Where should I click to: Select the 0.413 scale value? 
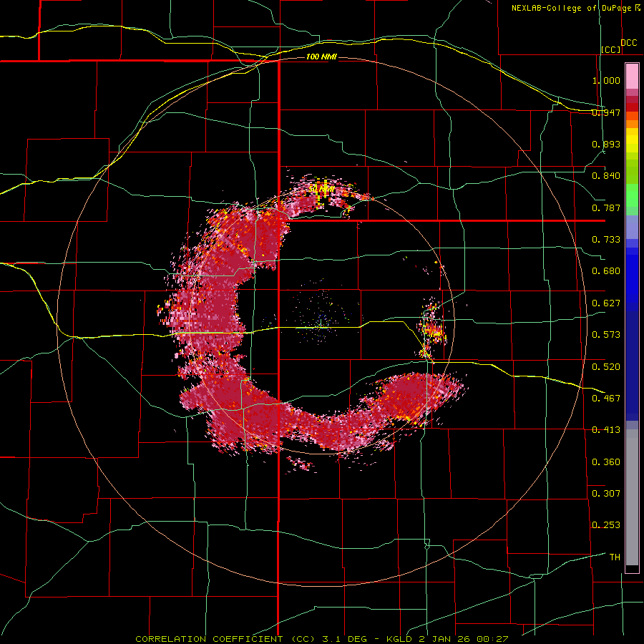coord(606,430)
